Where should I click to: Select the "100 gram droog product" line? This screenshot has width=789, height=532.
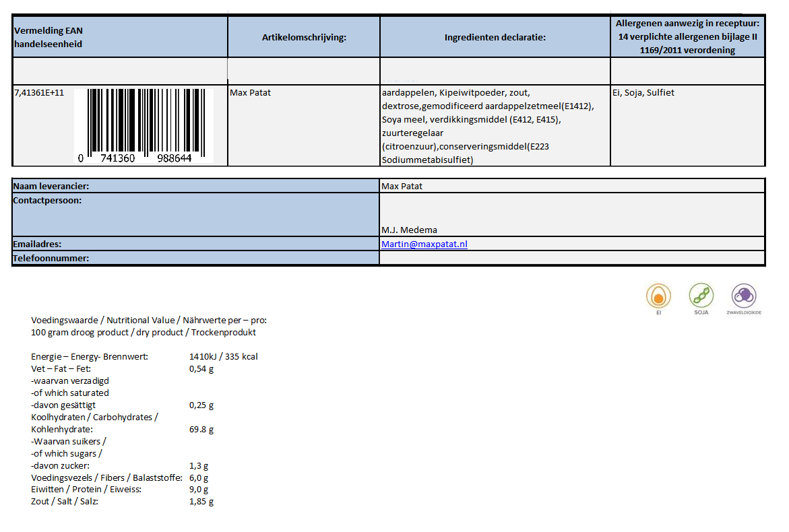(x=144, y=333)
